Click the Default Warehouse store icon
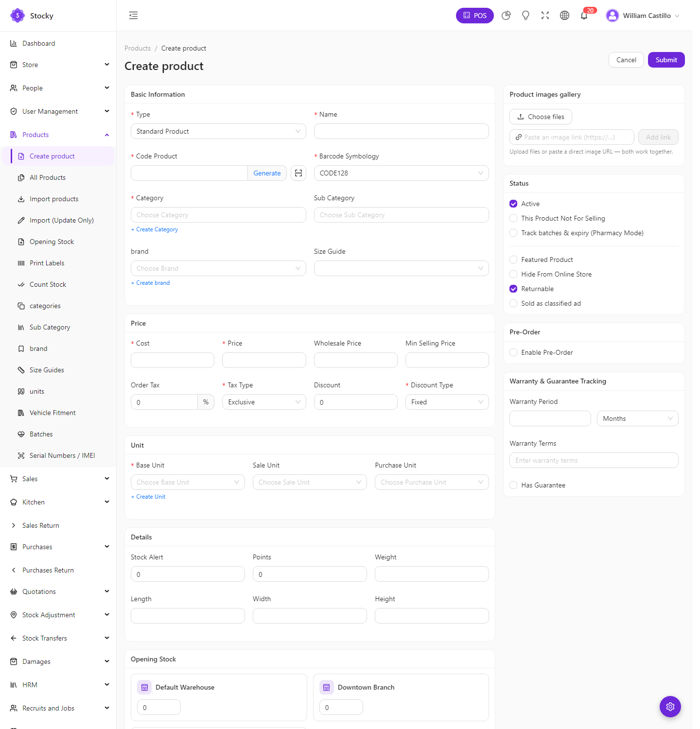This screenshot has height=729, width=700. coord(144,687)
